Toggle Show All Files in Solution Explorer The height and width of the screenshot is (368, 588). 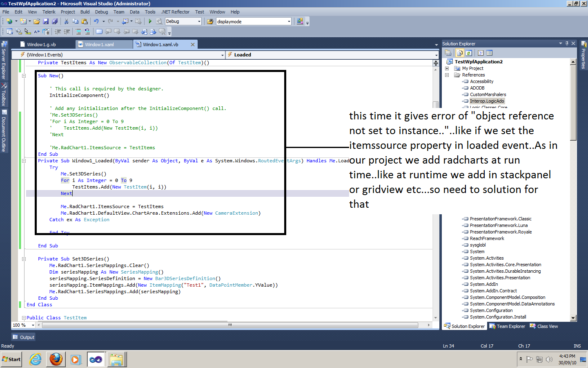click(x=460, y=53)
